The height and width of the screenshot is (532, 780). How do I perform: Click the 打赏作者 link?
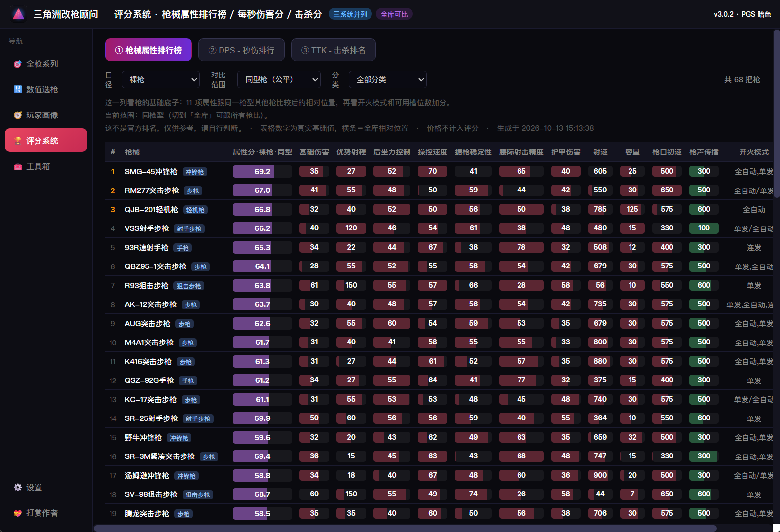point(46,513)
